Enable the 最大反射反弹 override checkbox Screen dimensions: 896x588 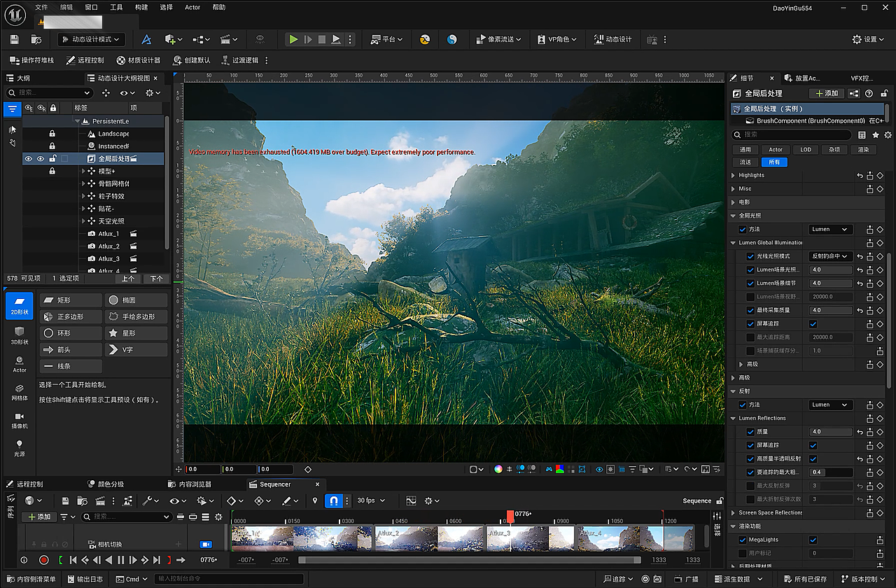coord(750,486)
